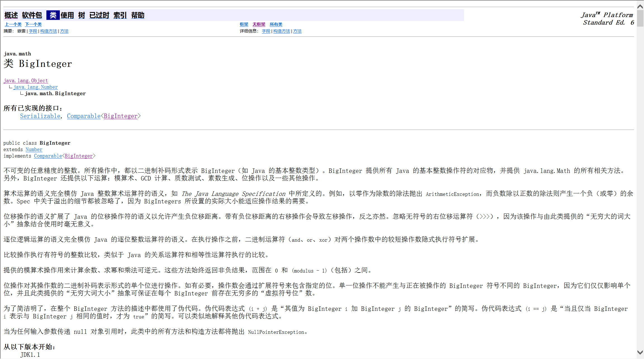This screenshot has width=644, height=359.
Task: Open java.lang.Number in hierarchy tree
Action: click(x=35, y=87)
